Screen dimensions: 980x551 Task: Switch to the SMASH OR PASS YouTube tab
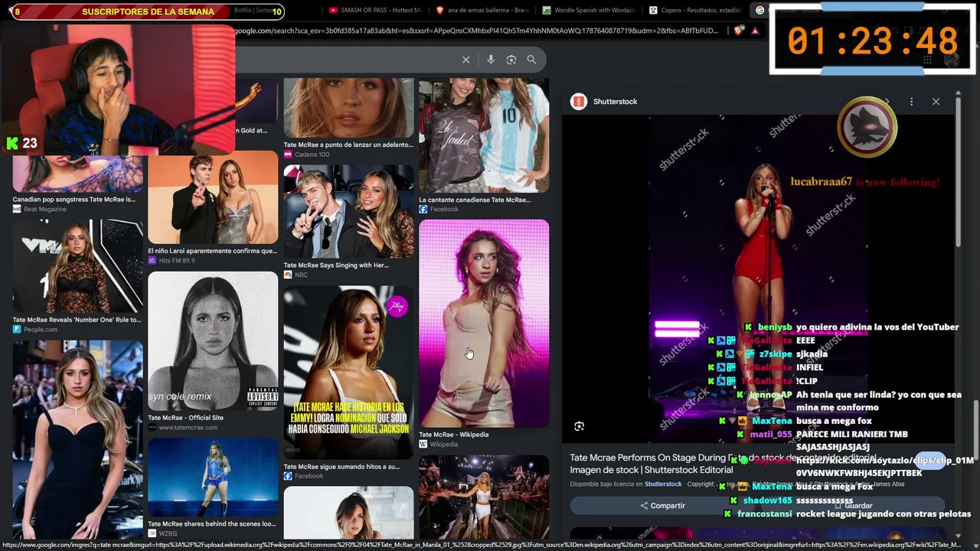375,10
